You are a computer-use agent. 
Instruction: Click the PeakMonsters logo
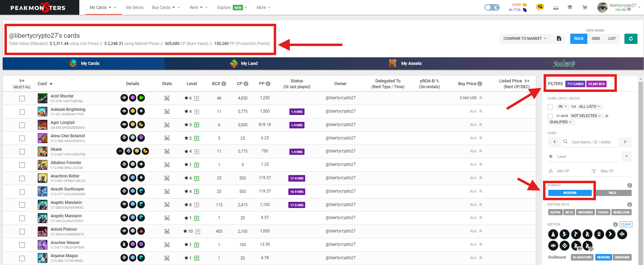click(x=38, y=8)
